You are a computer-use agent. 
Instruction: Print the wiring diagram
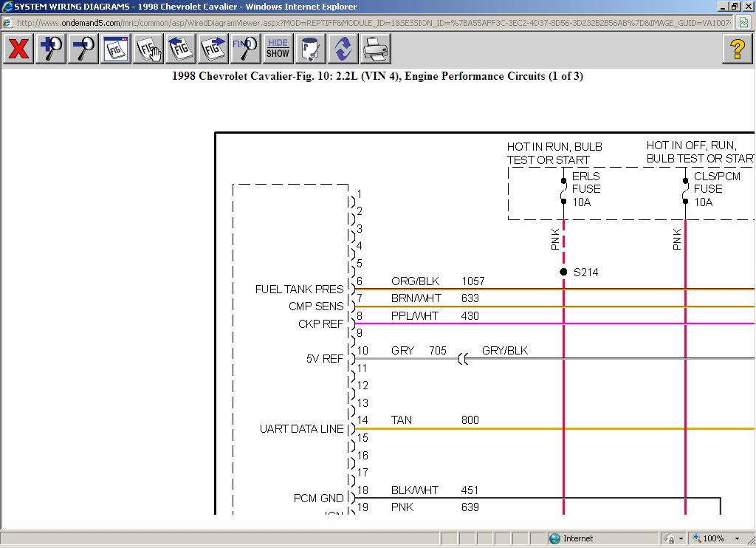pos(376,49)
